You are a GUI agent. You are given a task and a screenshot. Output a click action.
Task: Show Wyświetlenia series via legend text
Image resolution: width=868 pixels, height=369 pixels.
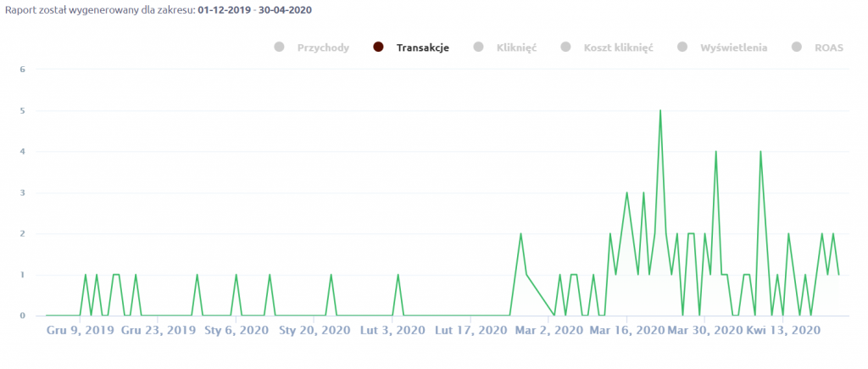[734, 48]
